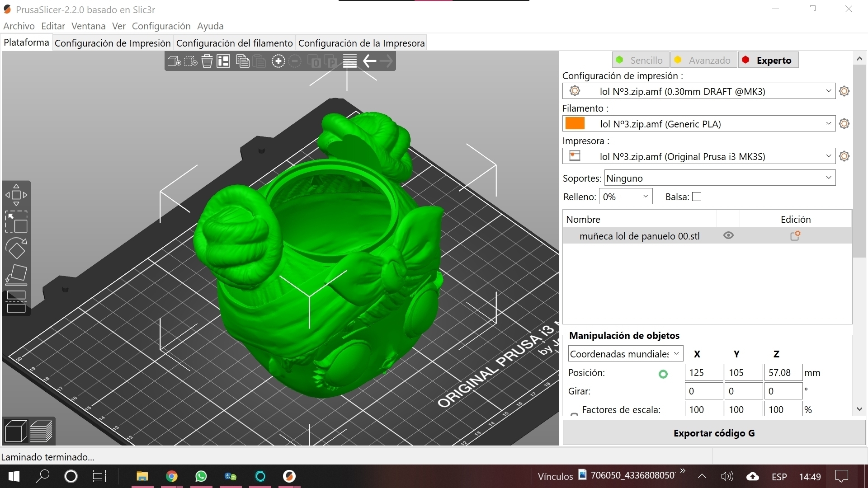Screen dimensions: 868x488
Task: Toggle the Balsa checkbox
Action: (697, 197)
